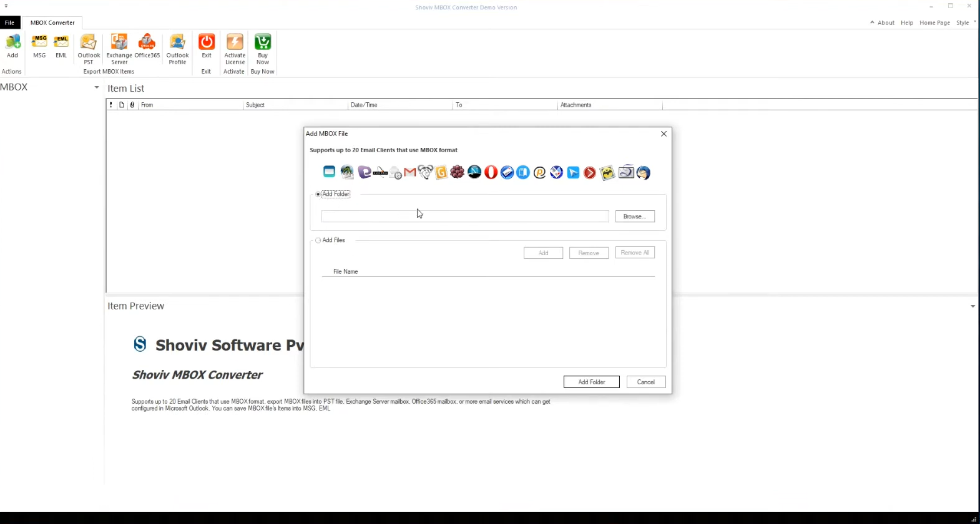Sort by the Attachments column header
Screen dimensions: 980x524
point(610,105)
